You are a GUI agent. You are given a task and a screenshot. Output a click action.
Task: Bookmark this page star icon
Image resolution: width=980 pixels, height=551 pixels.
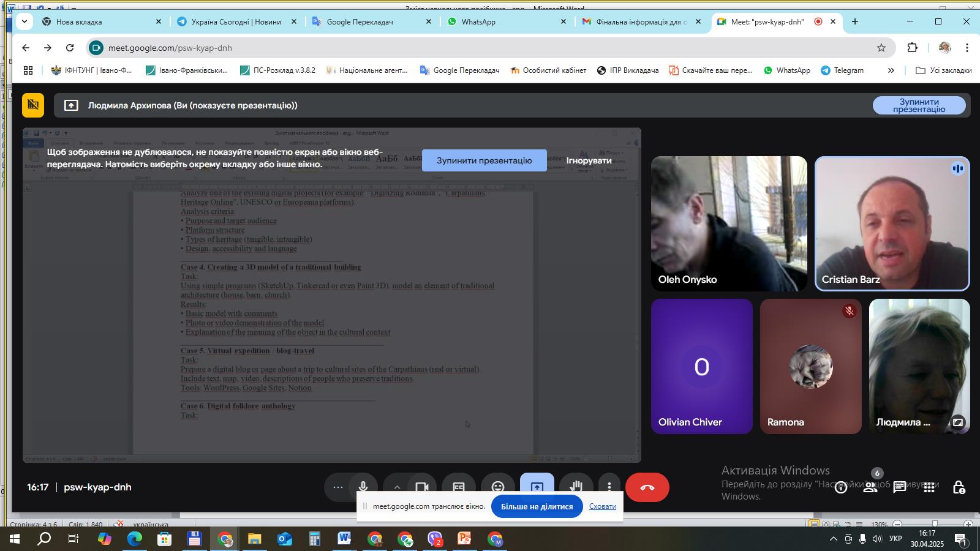[x=881, y=48]
